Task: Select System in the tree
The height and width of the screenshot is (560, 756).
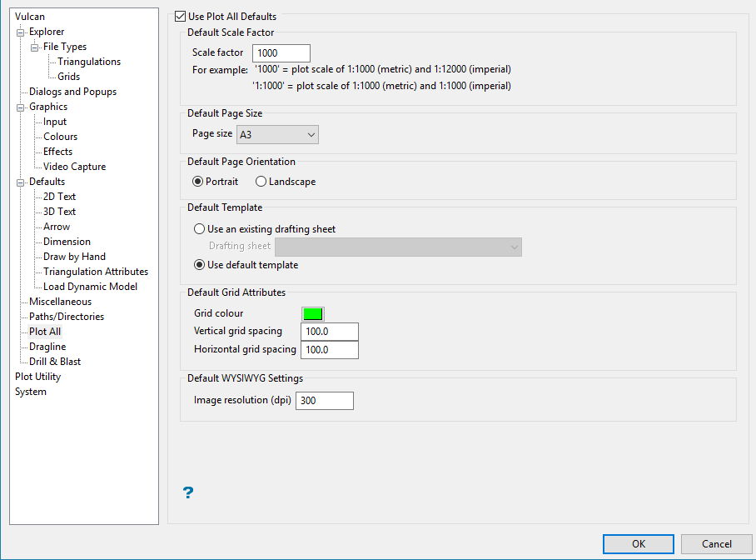Action: click(x=30, y=391)
